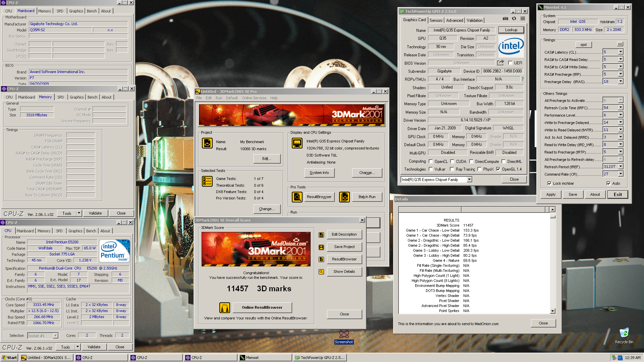644x362 pixels.
Task: Select the Recycle Bin desktop icon
Action: tap(624, 336)
